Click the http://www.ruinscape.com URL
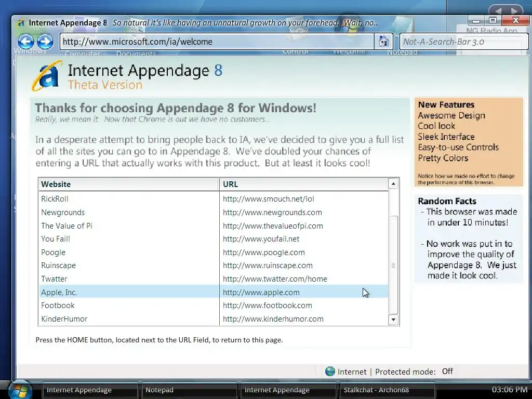The image size is (532, 399). (x=268, y=265)
